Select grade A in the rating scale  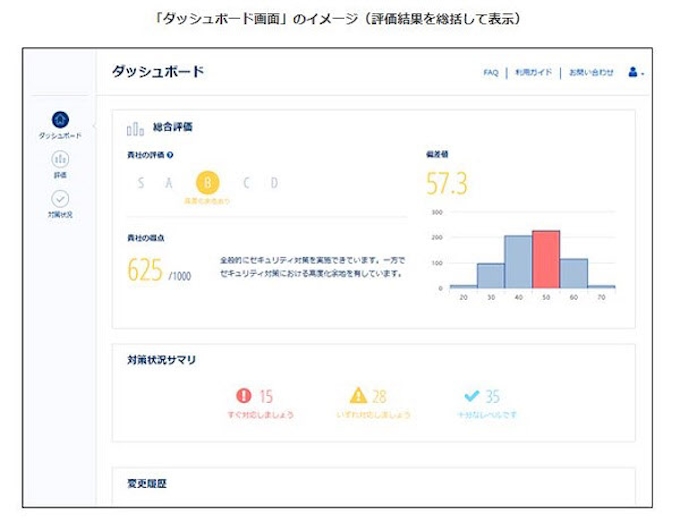coord(169,183)
